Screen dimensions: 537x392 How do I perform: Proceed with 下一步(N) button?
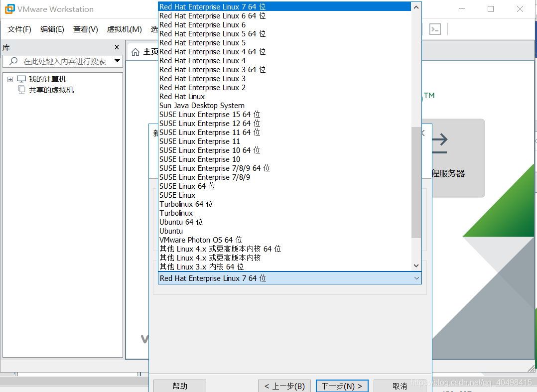[x=342, y=386]
